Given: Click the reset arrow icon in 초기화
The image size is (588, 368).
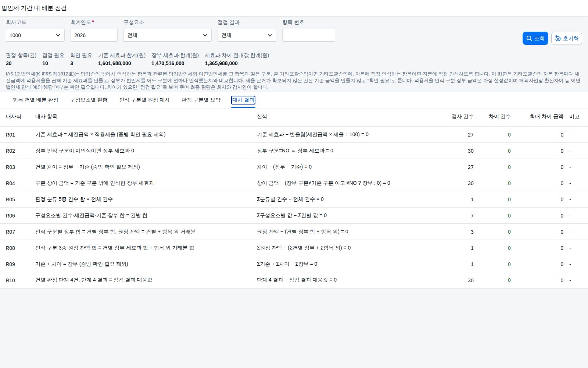Looking at the screenshot, I should (x=558, y=38).
